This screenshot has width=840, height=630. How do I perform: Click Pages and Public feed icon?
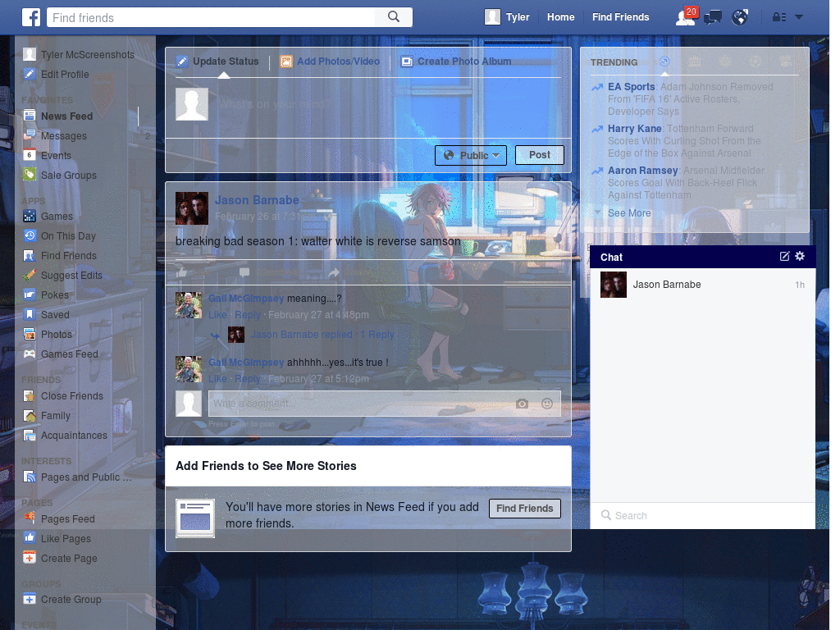click(30, 477)
